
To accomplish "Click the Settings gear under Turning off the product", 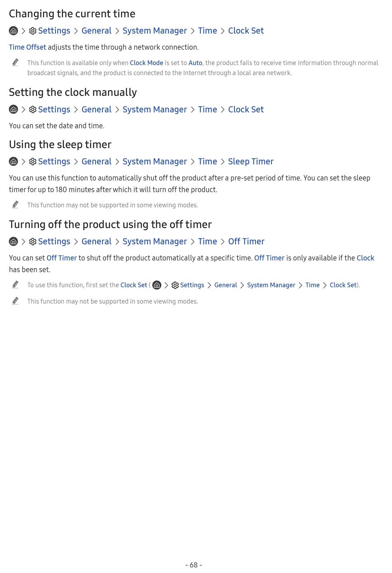I will tap(33, 242).
